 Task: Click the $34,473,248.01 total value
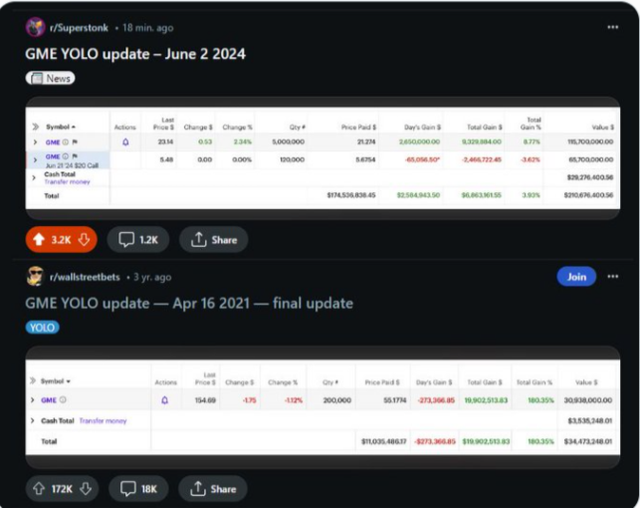click(588, 441)
